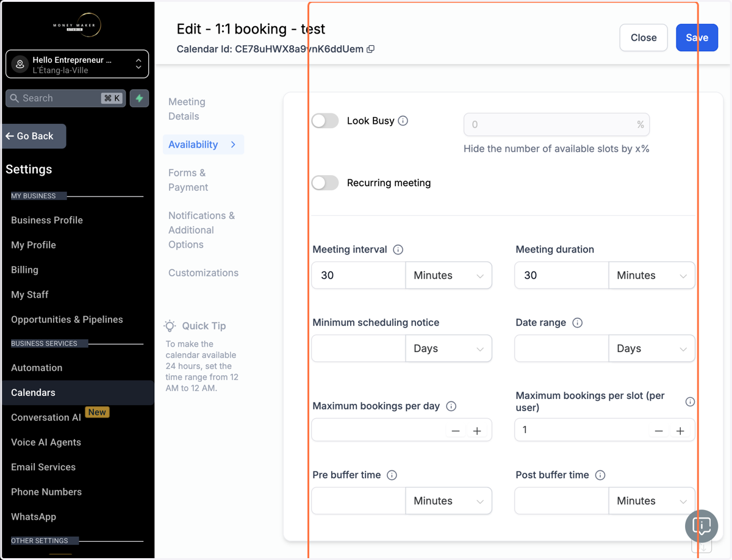Open the chat support widget icon
Viewport: 732px width, 560px height.
701,526
